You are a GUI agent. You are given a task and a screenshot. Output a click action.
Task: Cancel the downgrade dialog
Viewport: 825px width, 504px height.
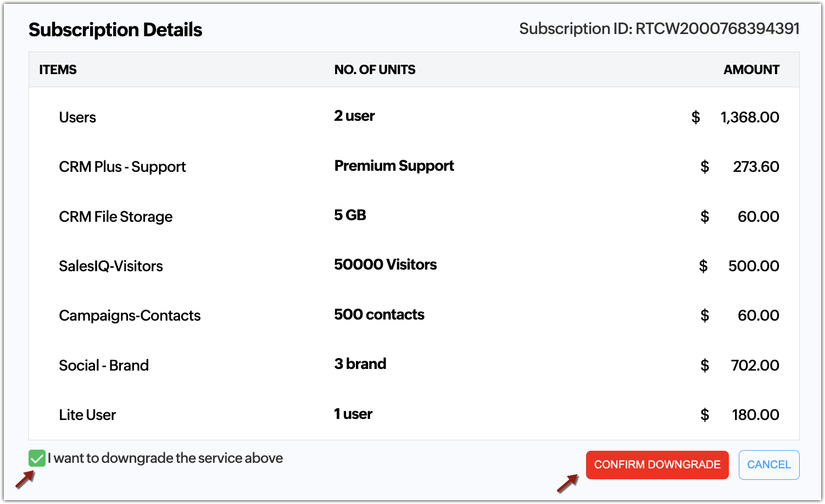[768, 464]
